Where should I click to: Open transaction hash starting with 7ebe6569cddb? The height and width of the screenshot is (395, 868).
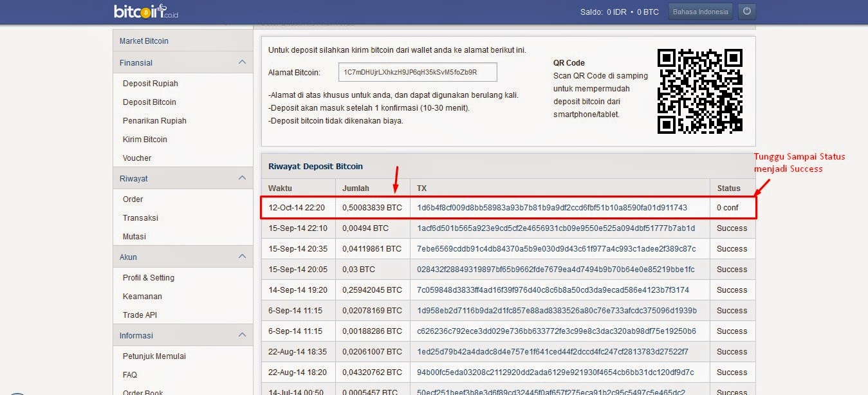pos(557,249)
